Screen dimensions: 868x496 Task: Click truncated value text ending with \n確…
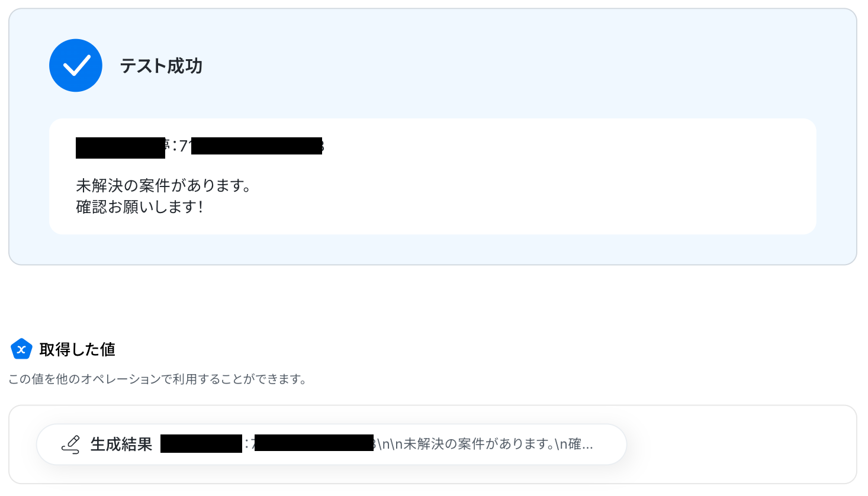(x=486, y=444)
